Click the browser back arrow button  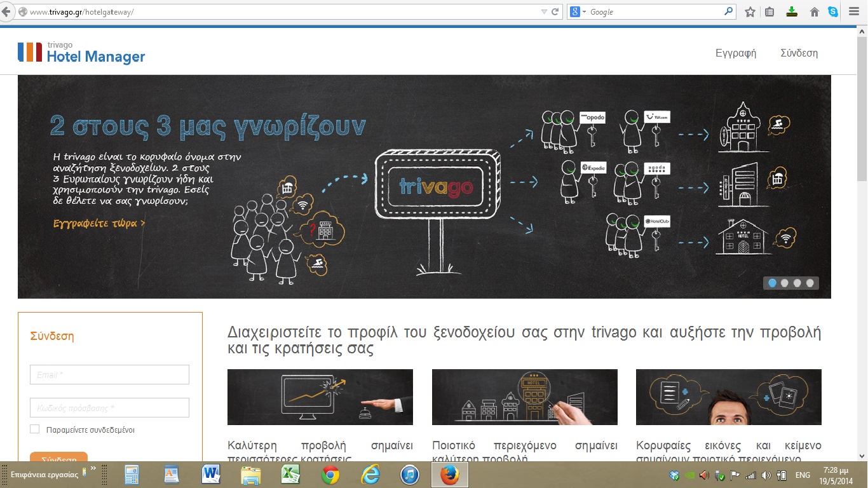(x=6, y=11)
